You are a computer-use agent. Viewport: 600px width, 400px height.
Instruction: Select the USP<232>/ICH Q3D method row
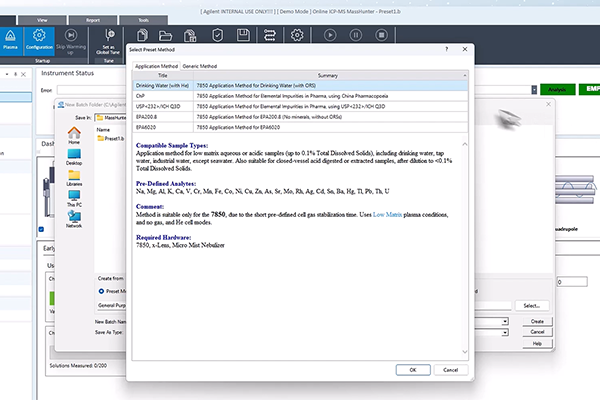(300, 106)
